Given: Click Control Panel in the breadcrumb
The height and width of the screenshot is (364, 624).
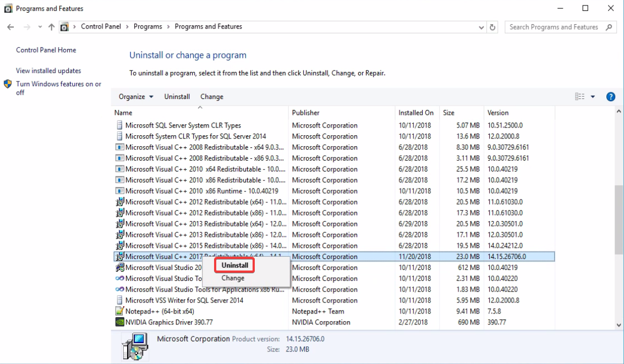Looking at the screenshot, I should [101, 26].
